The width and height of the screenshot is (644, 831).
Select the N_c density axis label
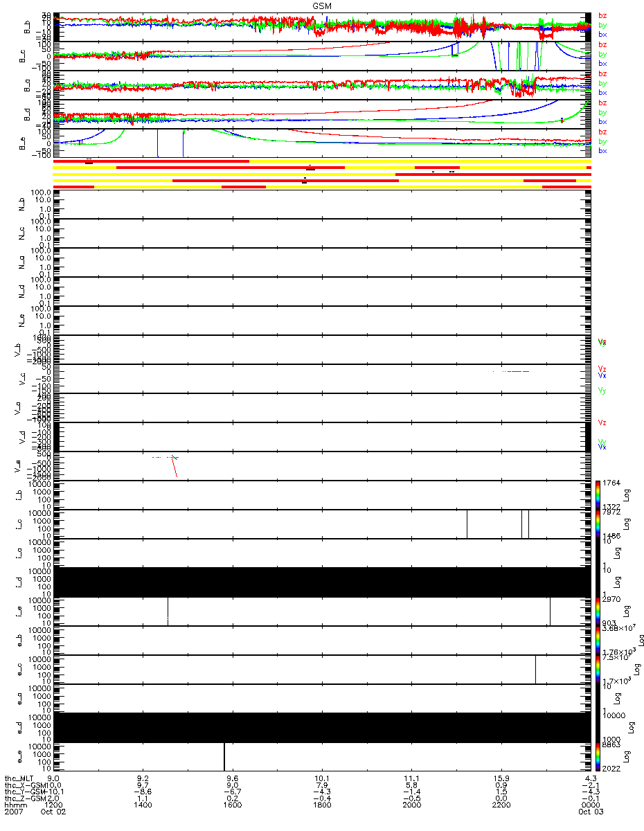[x=21, y=233]
